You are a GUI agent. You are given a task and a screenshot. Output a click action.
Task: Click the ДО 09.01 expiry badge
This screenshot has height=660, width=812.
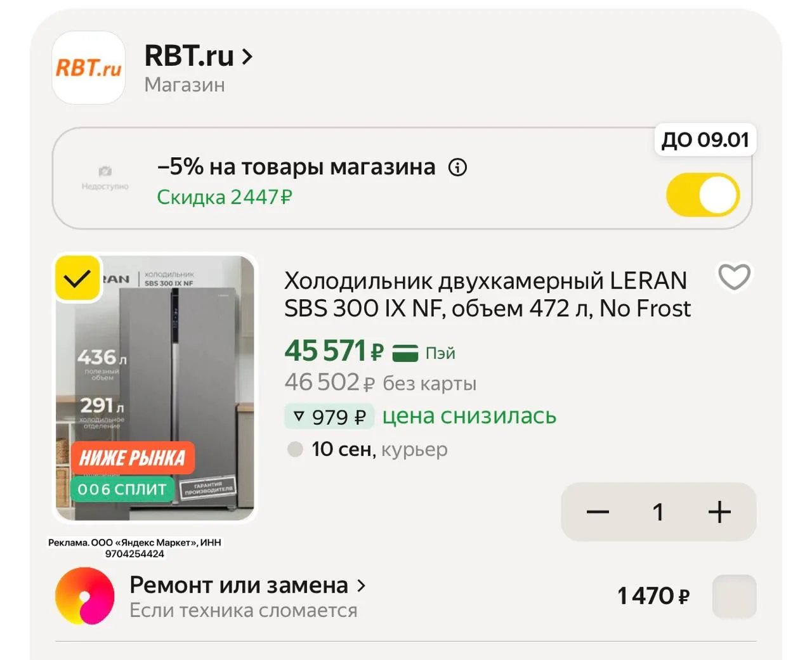click(705, 139)
